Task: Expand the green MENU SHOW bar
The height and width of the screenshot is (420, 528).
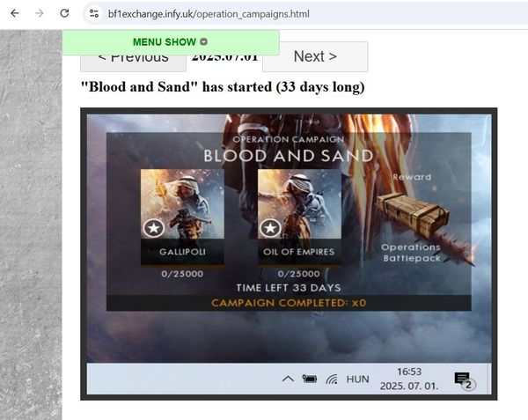Action: click(170, 42)
